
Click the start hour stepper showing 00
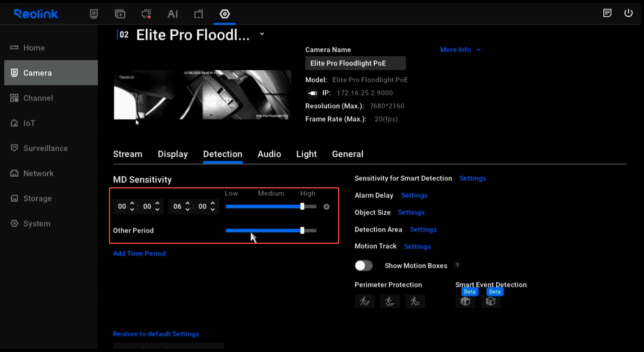click(x=126, y=206)
